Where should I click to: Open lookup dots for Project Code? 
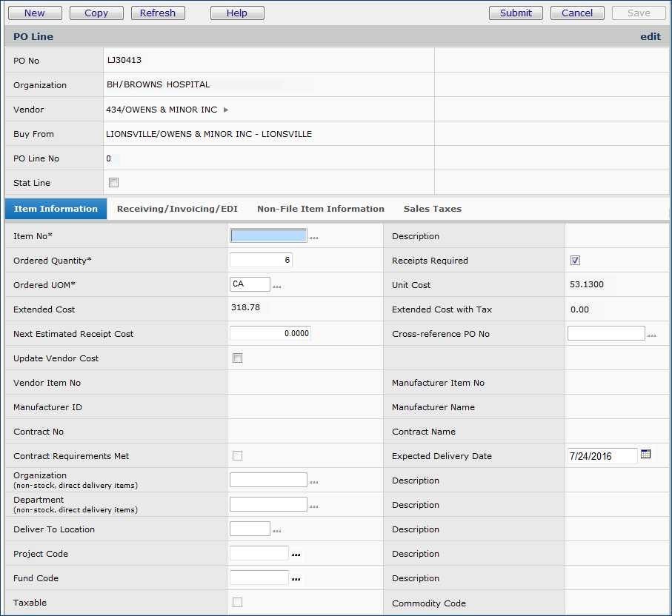coord(296,555)
